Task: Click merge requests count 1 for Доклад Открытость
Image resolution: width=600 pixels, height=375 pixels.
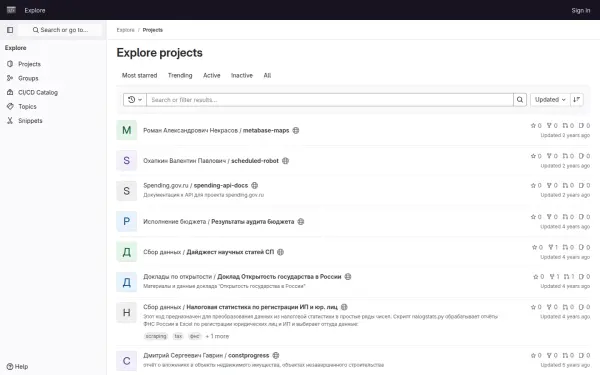Action: click(x=569, y=276)
